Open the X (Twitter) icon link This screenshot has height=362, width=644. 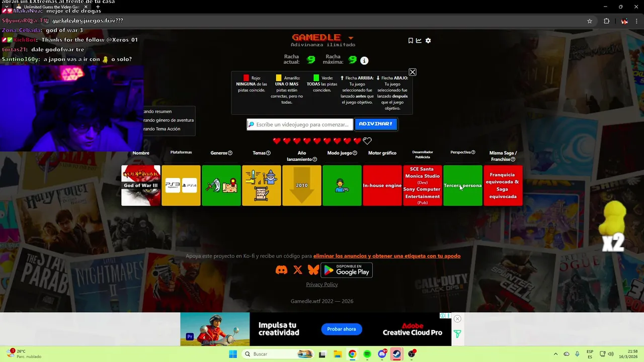(298, 270)
